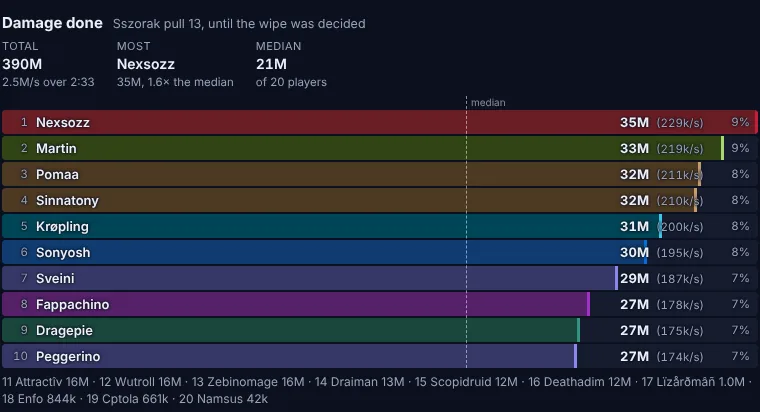Select Sinnatony's name in row 4
This screenshot has width=760, height=412.
click(67, 201)
